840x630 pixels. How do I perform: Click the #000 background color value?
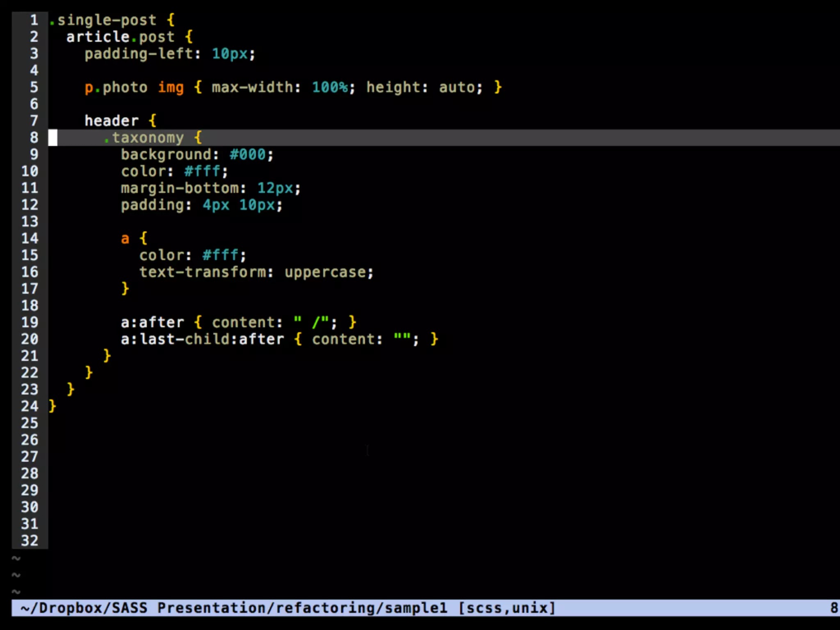point(248,155)
